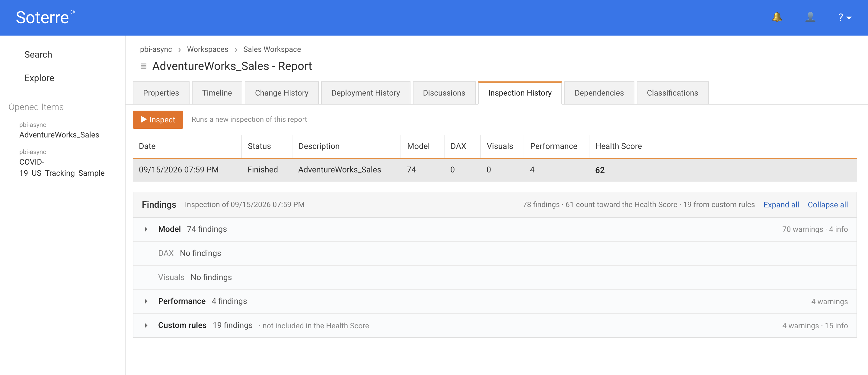The height and width of the screenshot is (375, 868).
Task: Open the notifications bell icon
Action: tap(777, 17)
